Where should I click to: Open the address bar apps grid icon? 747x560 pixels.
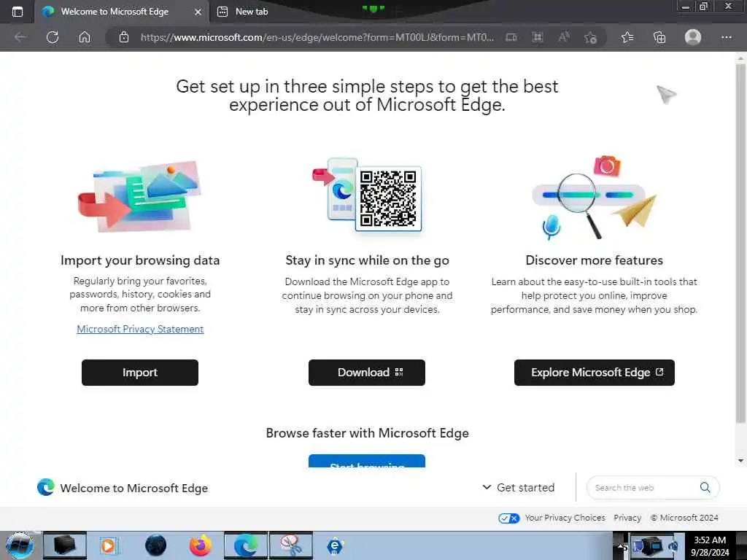[x=538, y=37]
